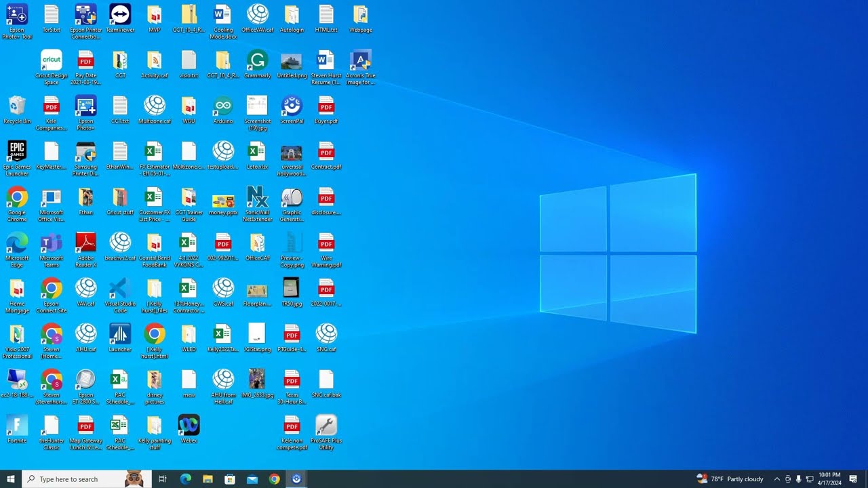This screenshot has width=868, height=488.
Task: Select the Arduino desktop shortcut
Action: 223,110
